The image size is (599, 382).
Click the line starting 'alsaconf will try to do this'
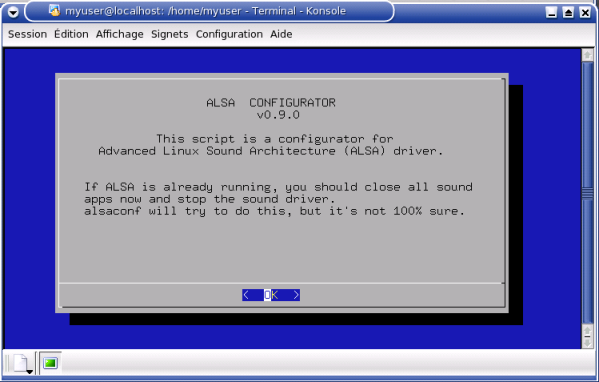274,211
